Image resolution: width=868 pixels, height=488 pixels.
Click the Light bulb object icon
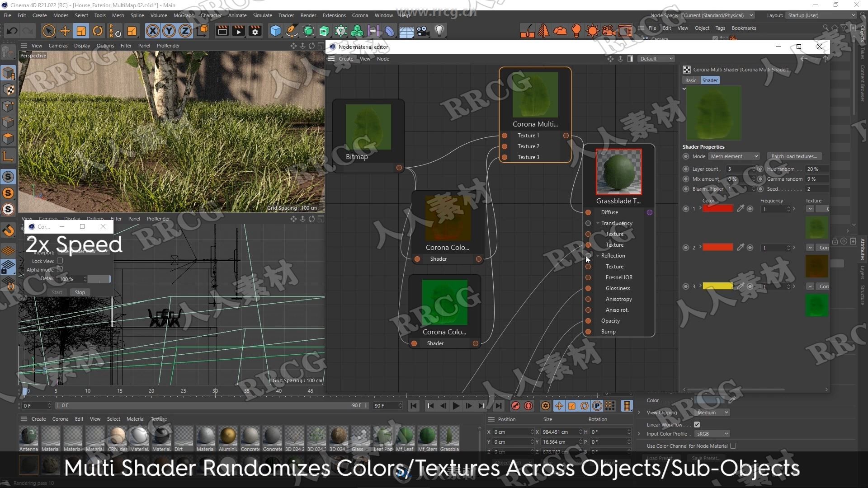[439, 31]
